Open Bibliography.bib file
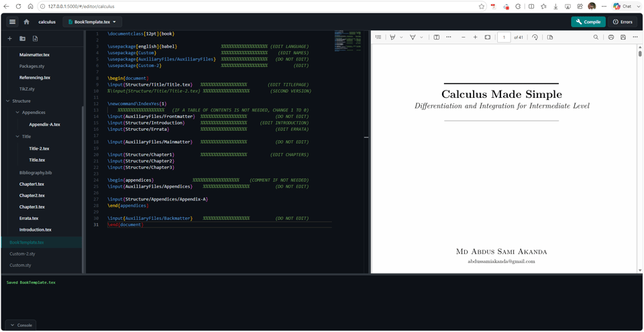This screenshot has height=332, width=644. coord(36,172)
